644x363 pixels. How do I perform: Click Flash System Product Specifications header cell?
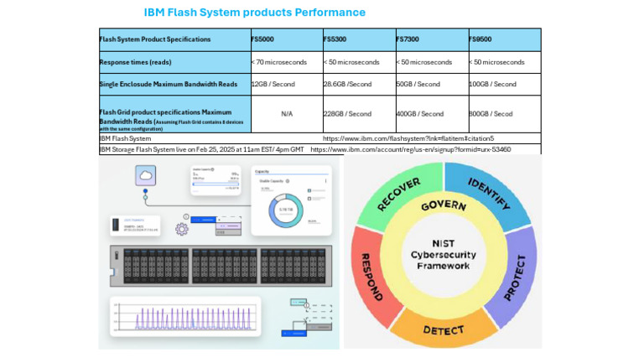point(175,39)
